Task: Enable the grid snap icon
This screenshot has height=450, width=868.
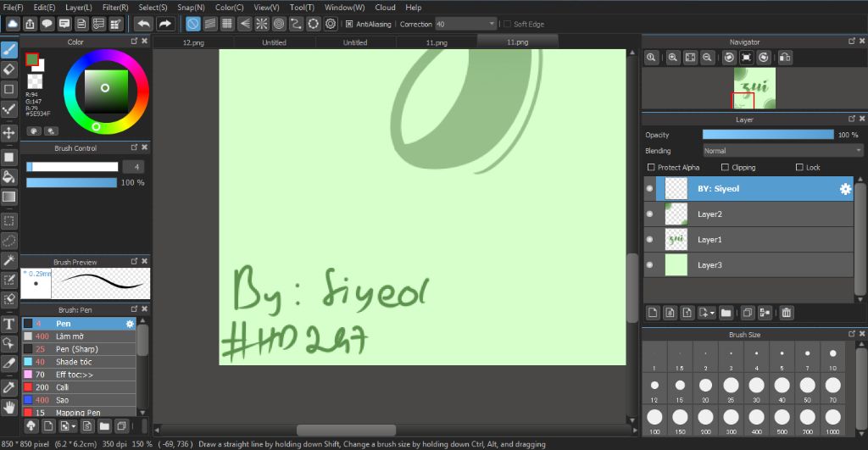Action: (227, 24)
